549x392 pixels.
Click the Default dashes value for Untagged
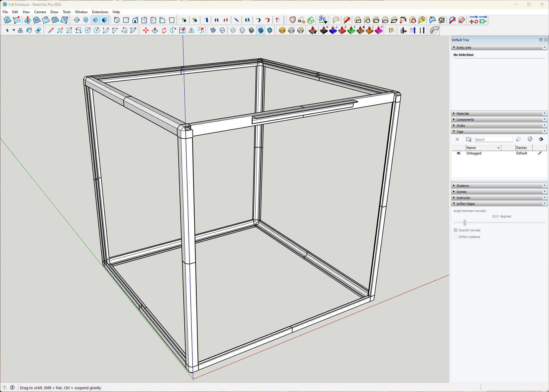pos(521,153)
